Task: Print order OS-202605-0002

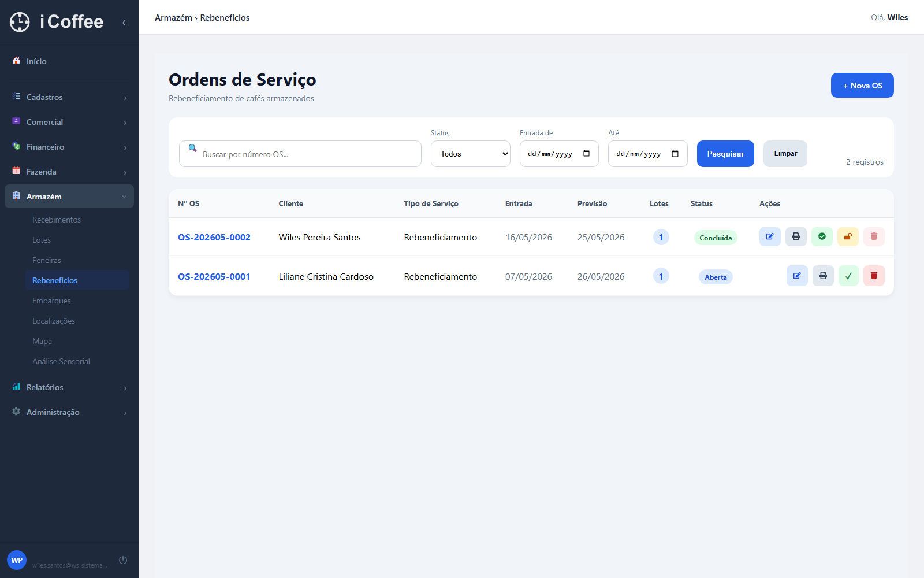Action: 796,236
